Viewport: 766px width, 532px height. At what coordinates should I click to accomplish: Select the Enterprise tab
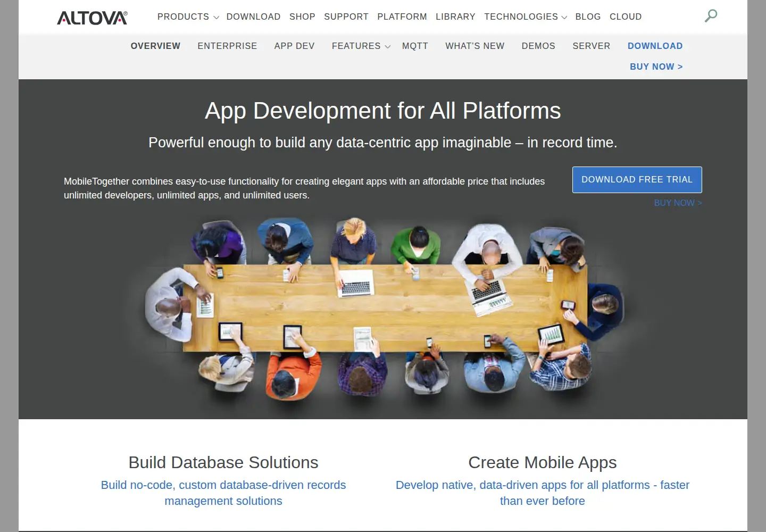tap(227, 46)
